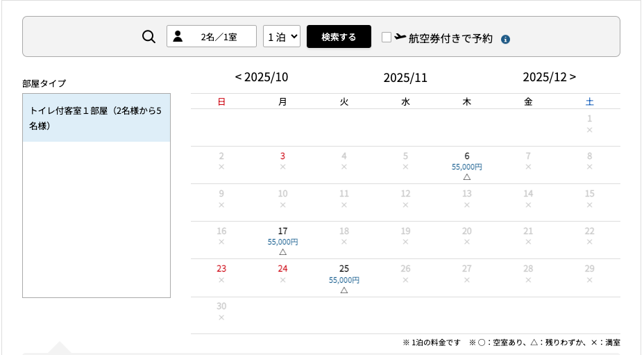
Task: Select the 55,000円 price on the 17th
Action: pyautogui.click(x=282, y=242)
